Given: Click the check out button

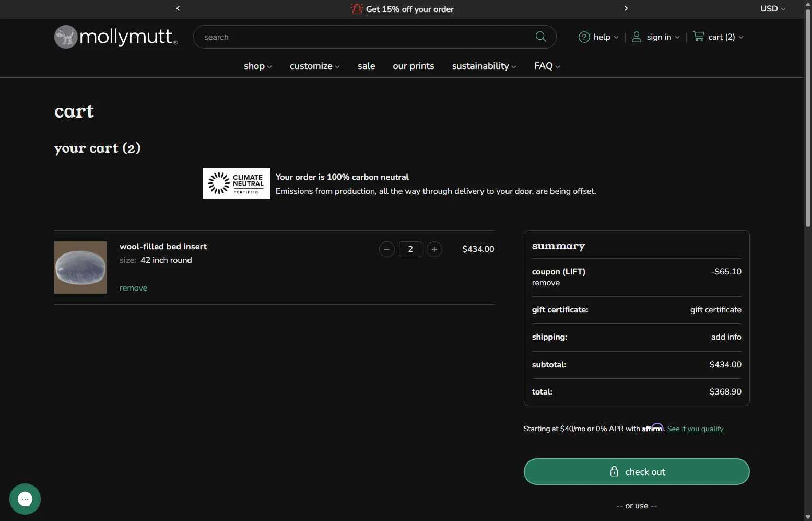Looking at the screenshot, I should (637, 472).
